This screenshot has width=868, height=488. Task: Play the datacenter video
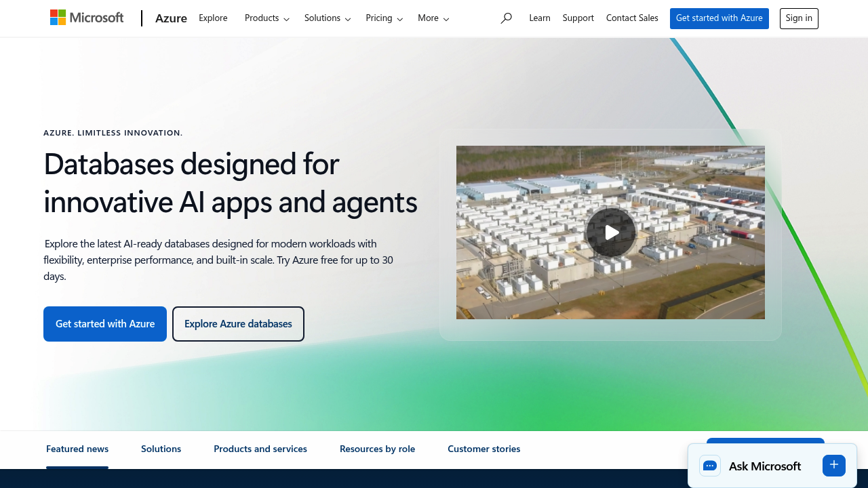point(610,232)
